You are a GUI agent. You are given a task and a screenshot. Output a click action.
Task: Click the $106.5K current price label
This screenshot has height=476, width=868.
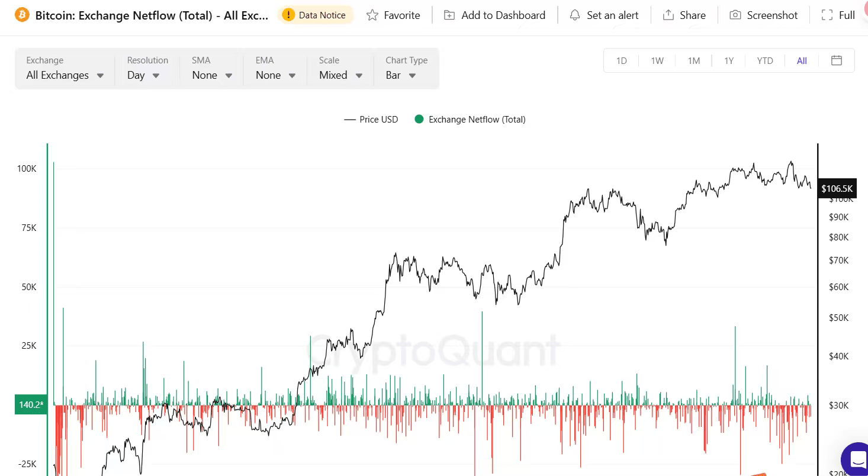pyautogui.click(x=837, y=189)
